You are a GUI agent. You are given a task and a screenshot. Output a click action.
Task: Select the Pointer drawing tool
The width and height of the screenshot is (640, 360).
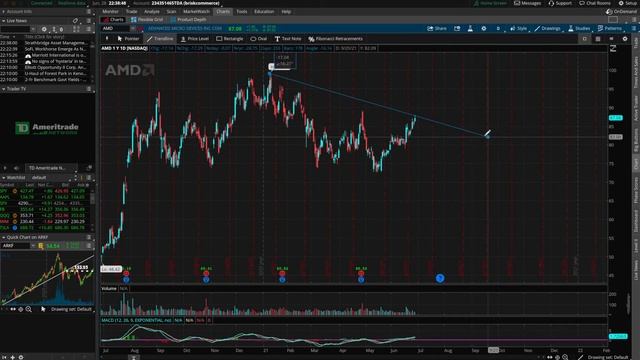(x=129, y=39)
